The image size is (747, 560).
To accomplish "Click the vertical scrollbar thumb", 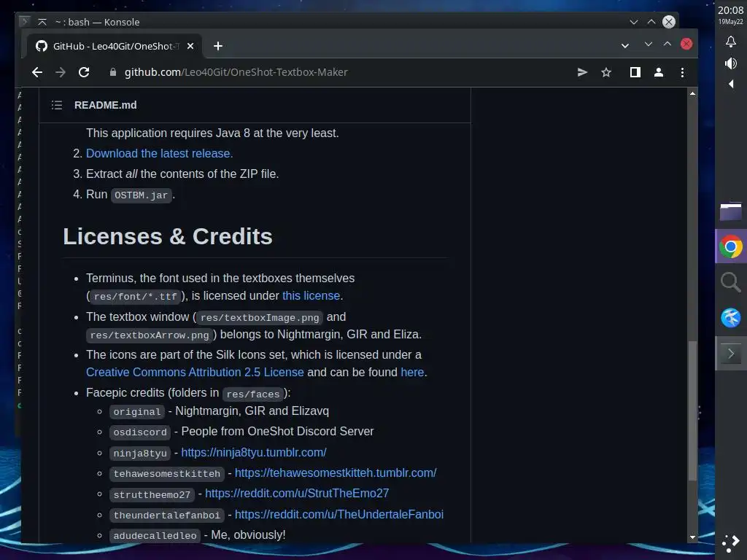I will point(693,411).
